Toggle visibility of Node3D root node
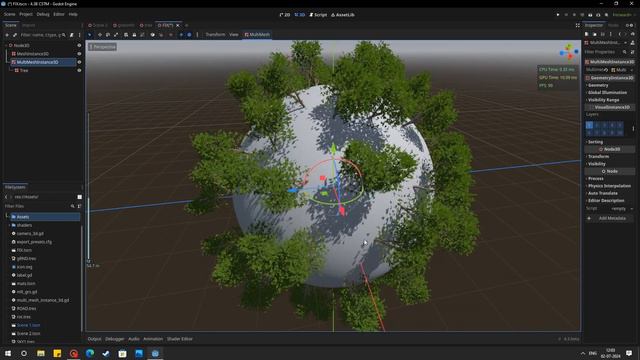The height and width of the screenshot is (360, 640). [79, 45]
